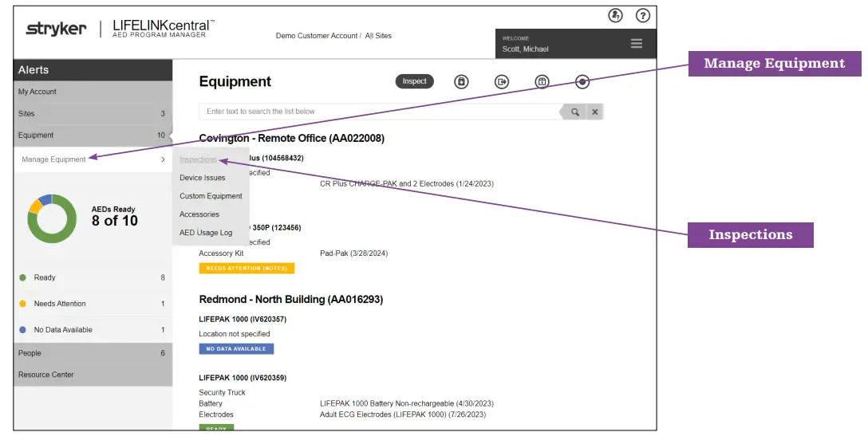
Task: Click the AEDs Ready donut chart
Action: point(52,219)
